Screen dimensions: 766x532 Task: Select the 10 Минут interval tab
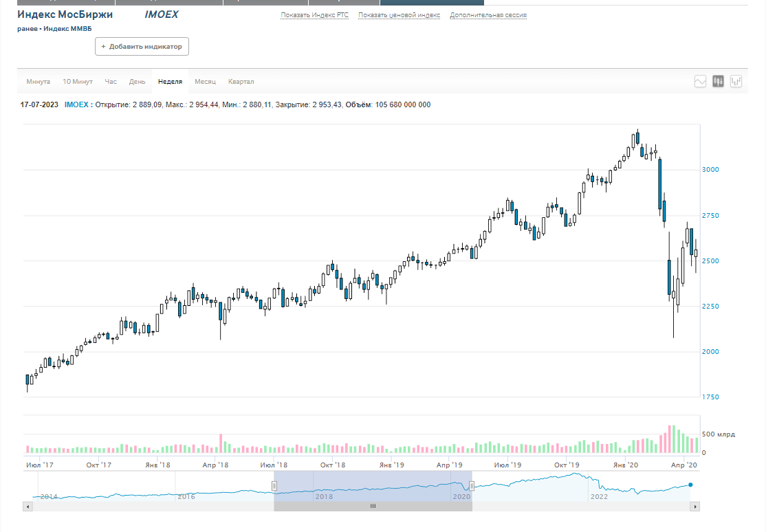coord(78,82)
